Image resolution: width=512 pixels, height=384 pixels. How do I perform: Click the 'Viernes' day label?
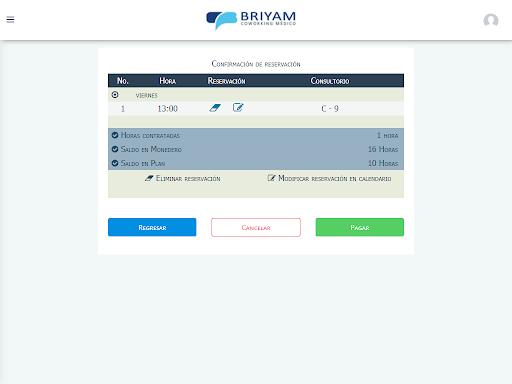146,96
